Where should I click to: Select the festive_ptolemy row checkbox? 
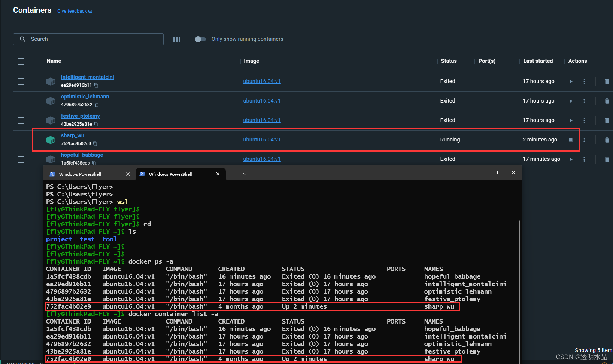click(x=21, y=120)
